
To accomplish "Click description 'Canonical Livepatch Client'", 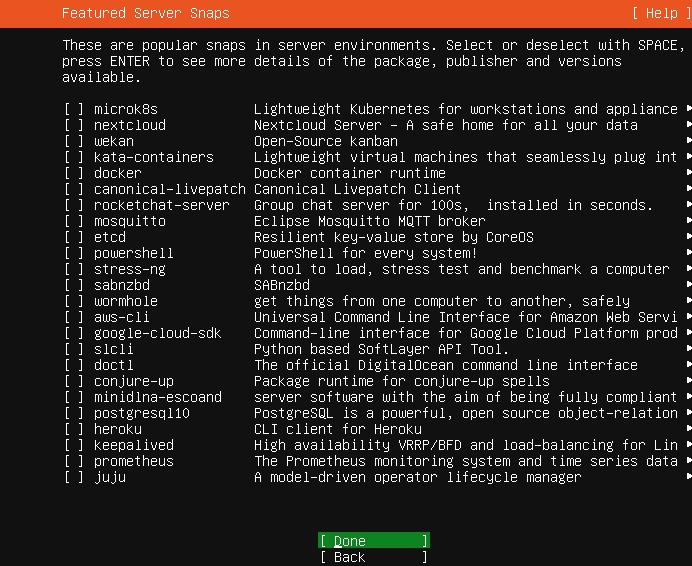I will pos(357,189).
